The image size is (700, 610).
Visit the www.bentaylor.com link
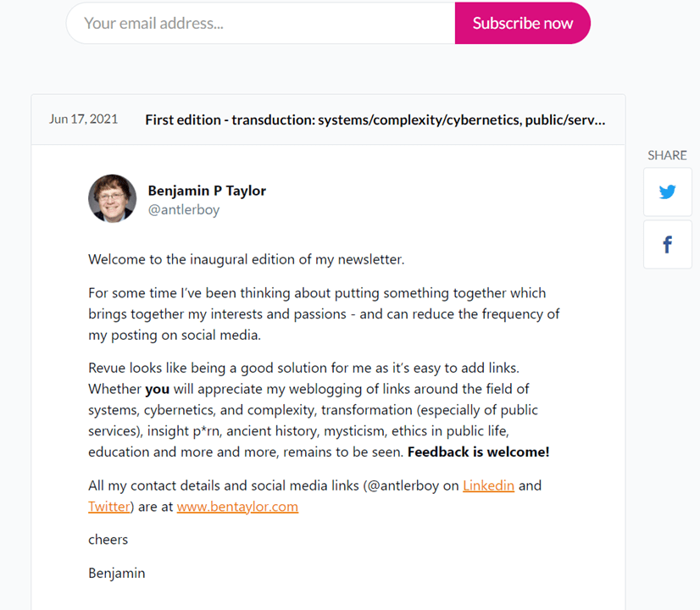(x=237, y=507)
